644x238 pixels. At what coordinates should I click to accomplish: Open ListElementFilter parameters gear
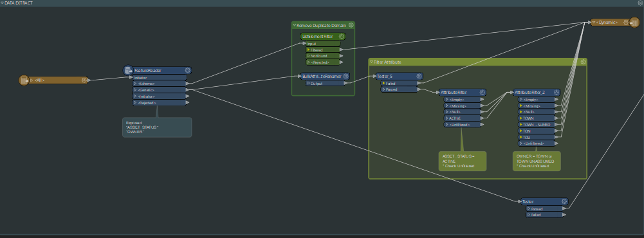[342, 37]
